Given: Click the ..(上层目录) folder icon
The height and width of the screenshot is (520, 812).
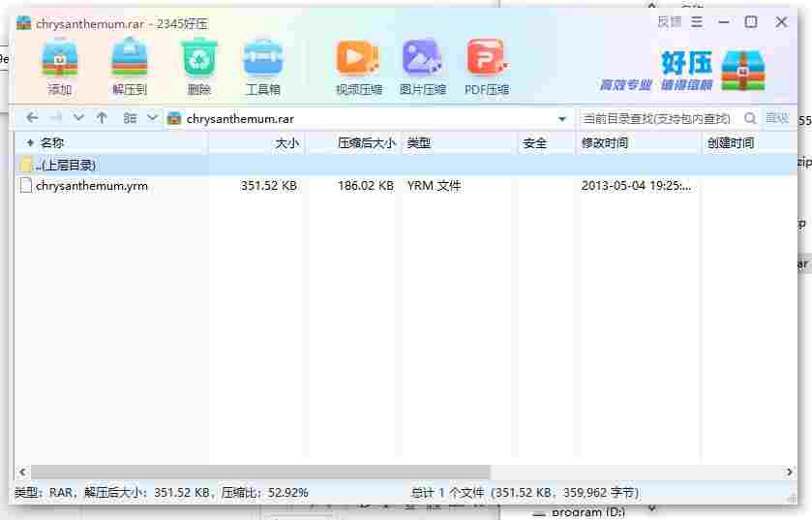Looking at the screenshot, I should [x=25, y=165].
